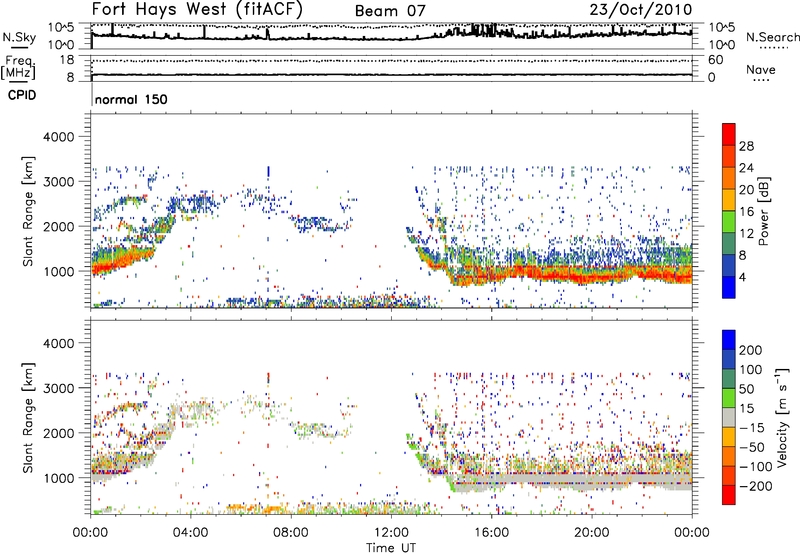Click the right "10^0" noise axis tick

click(721, 45)
